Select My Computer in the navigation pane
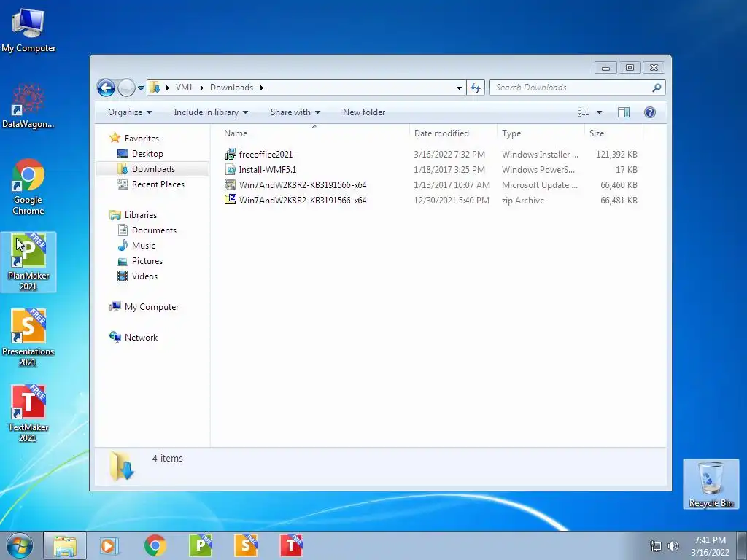Image resolution: width=747 pixels, height=560 pixels. [x=152, y=307]
